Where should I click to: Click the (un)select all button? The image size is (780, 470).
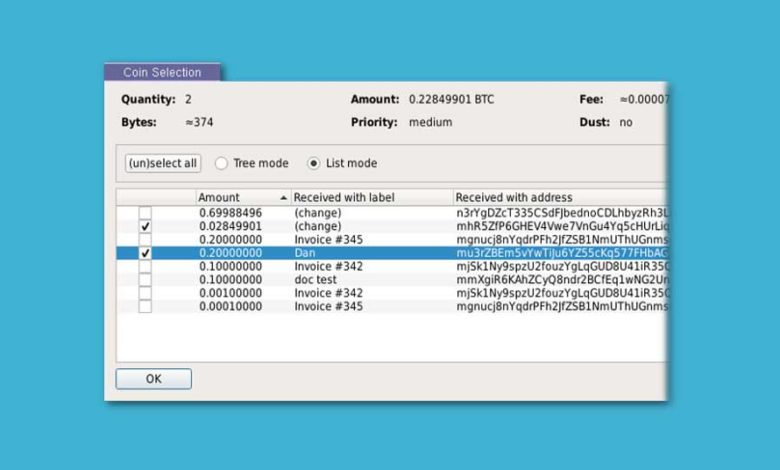163,163
